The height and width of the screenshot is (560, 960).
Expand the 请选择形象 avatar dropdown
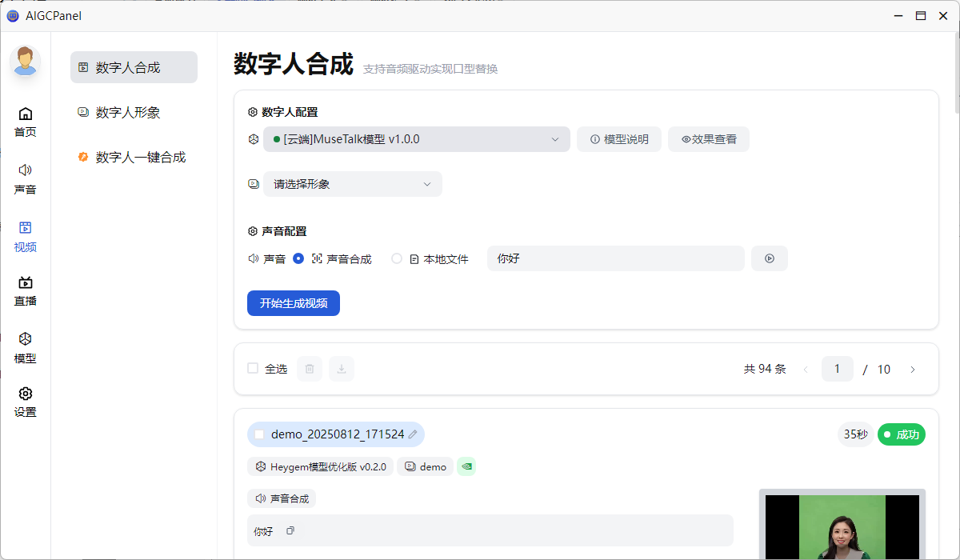pyautogui.click(x=352, y=183)
